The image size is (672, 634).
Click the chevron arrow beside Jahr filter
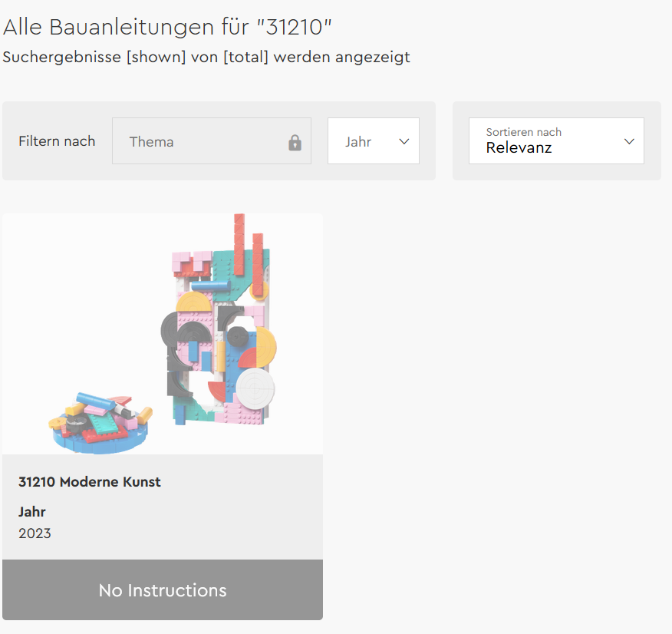tap(404, 141)
